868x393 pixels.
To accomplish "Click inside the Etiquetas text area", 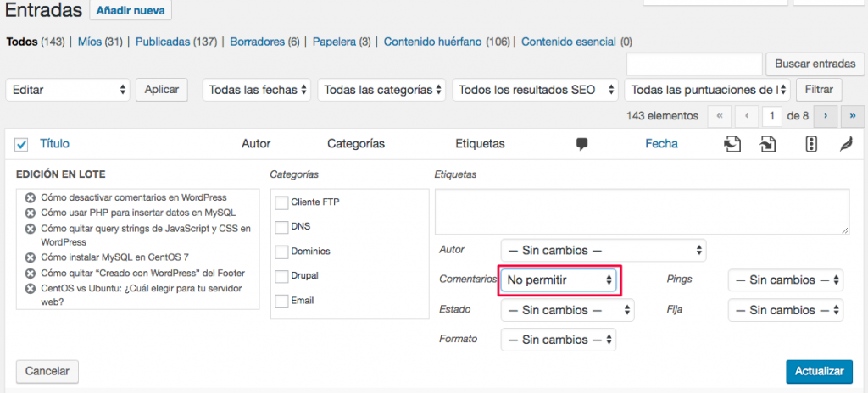I will pyautogui.click(x=642, y=211).
